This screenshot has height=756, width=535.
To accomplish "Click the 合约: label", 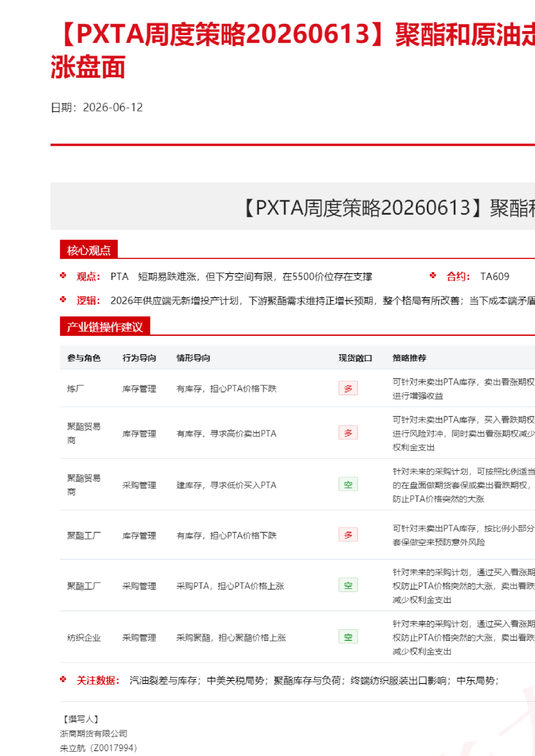I will [x=458, y=276].
